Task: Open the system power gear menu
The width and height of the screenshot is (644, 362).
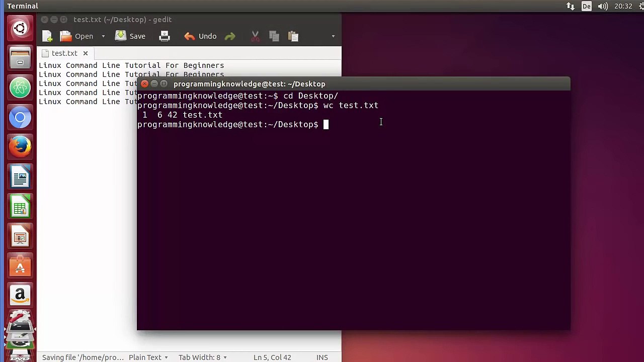Action: 641,6
